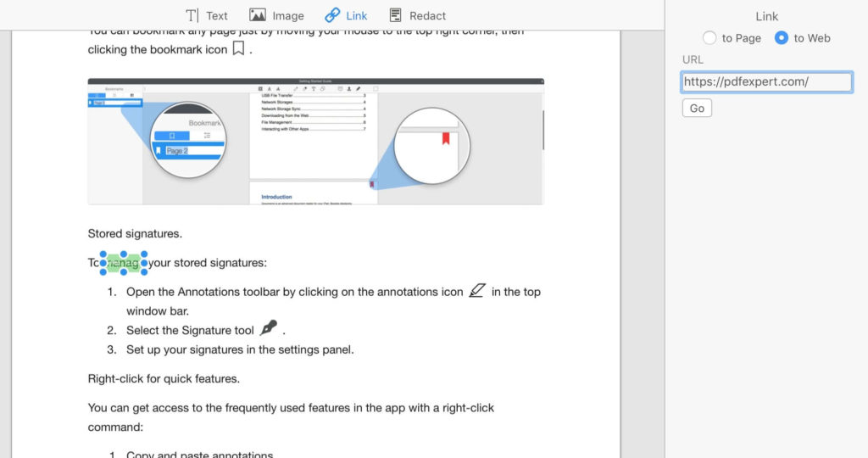Select the "to Page" radio option
868x458 pixels.
coord(709,38)
